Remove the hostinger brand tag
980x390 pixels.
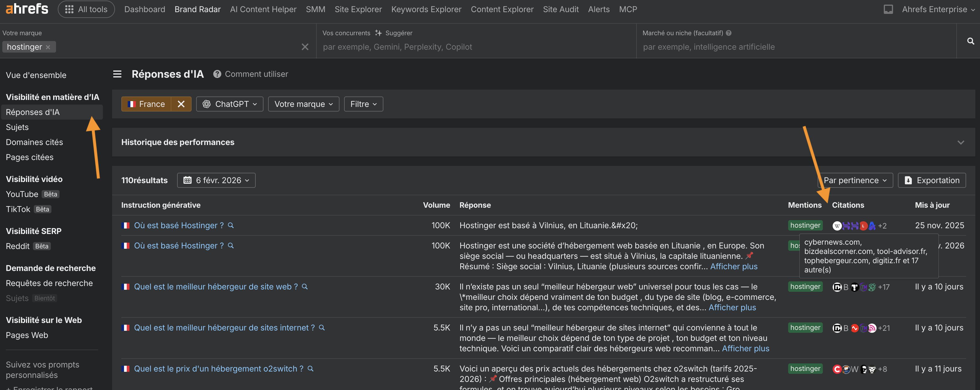click(x=48, y=47)
